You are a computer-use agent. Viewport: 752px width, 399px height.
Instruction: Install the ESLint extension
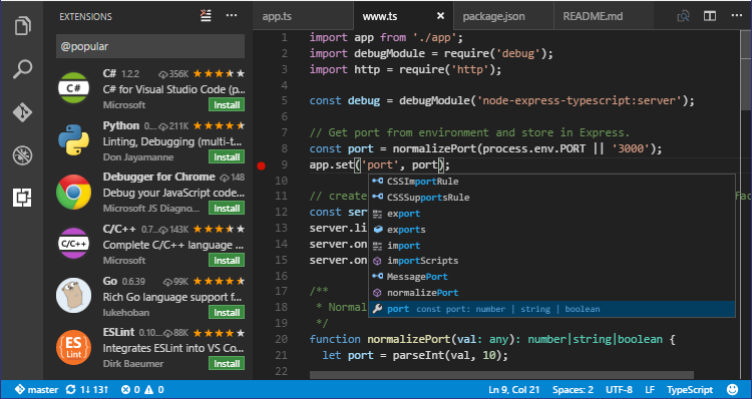(226, 364)
